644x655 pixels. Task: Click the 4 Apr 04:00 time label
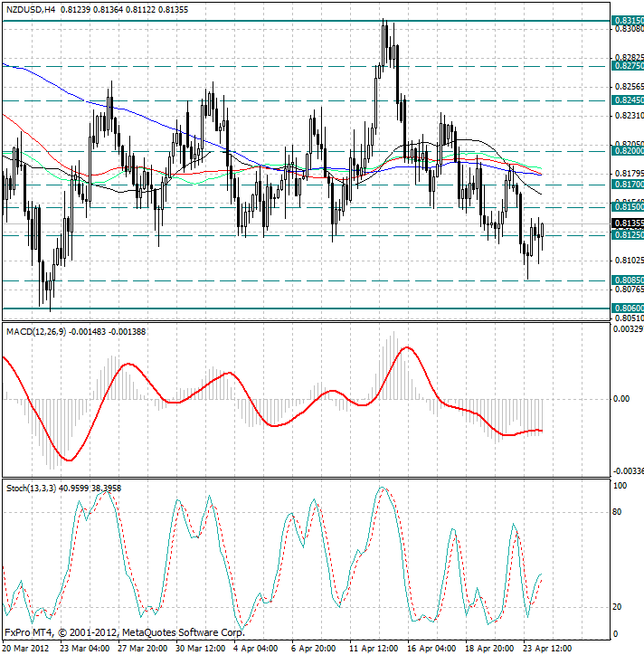[255, 649]
